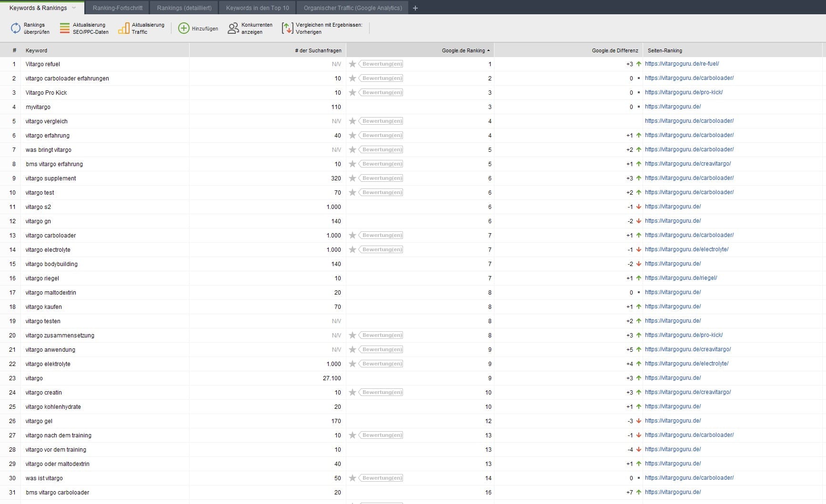Open the riegel link for vitargo riegel
826x504 pixels.
(681, 278)
